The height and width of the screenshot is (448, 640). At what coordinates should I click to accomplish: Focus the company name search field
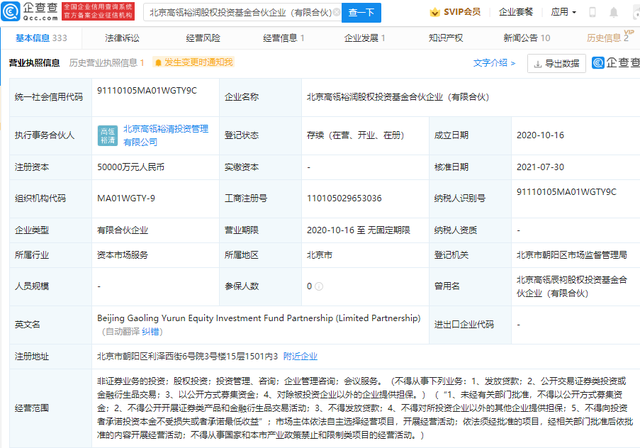coord(241,13)
